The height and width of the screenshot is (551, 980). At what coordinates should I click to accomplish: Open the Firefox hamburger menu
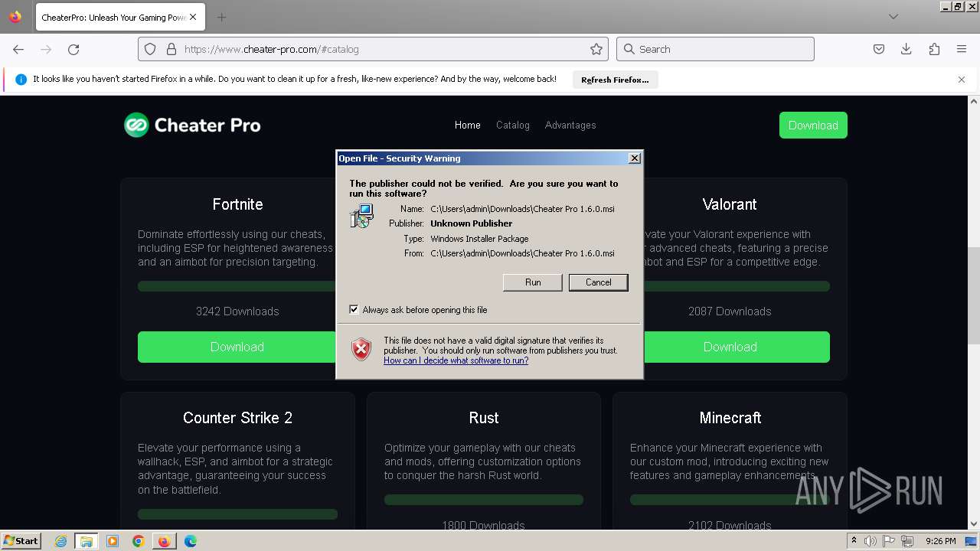point(962,49)
